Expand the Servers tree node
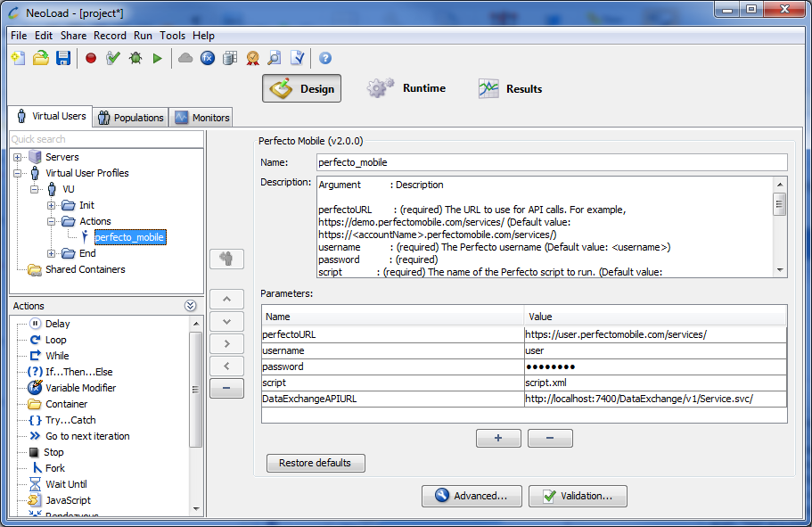The image size is (812, 527). coord(18,158)
